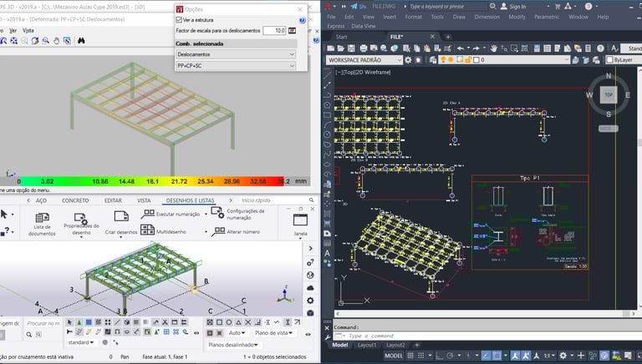Click the AutoCAD application menu red A logo
The height and width of the screenshot is (364, 642).
point(327,6)
